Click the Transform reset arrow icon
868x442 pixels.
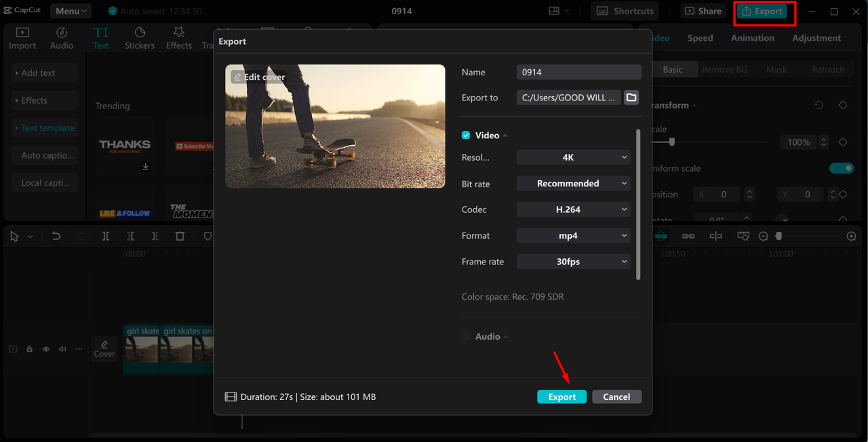pos(819,106)
